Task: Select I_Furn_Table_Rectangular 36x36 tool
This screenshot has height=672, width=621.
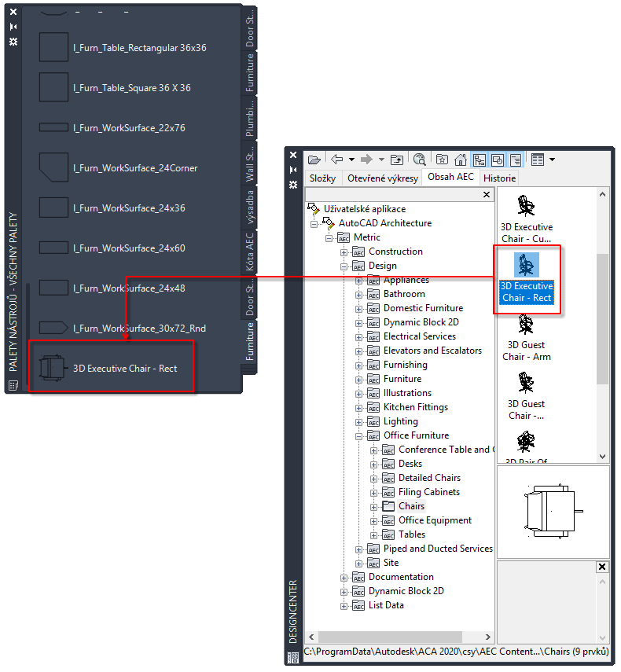Action: pyautogui.click(x=123, y=48)
